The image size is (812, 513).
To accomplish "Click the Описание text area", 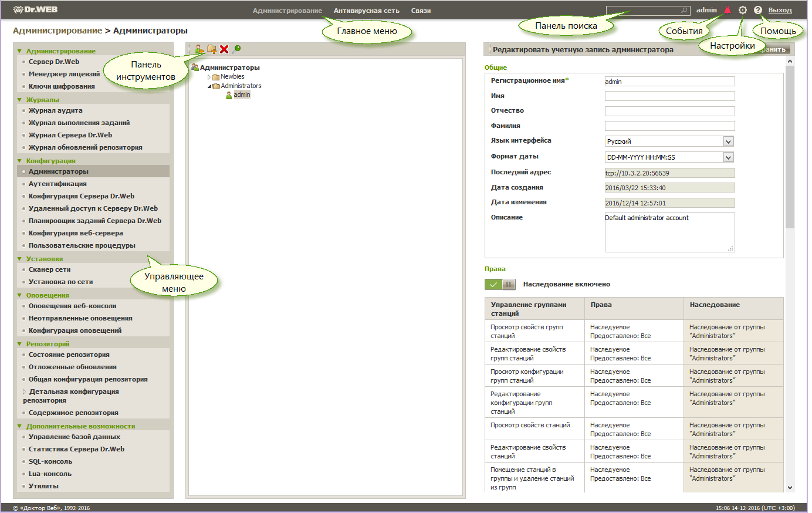I will (669, 232).
